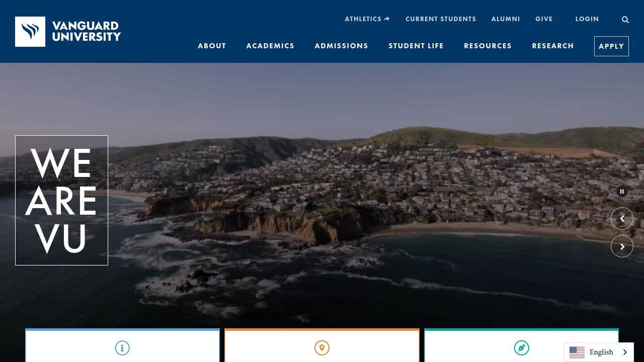Click the orange location pin icon

point(321,347)
